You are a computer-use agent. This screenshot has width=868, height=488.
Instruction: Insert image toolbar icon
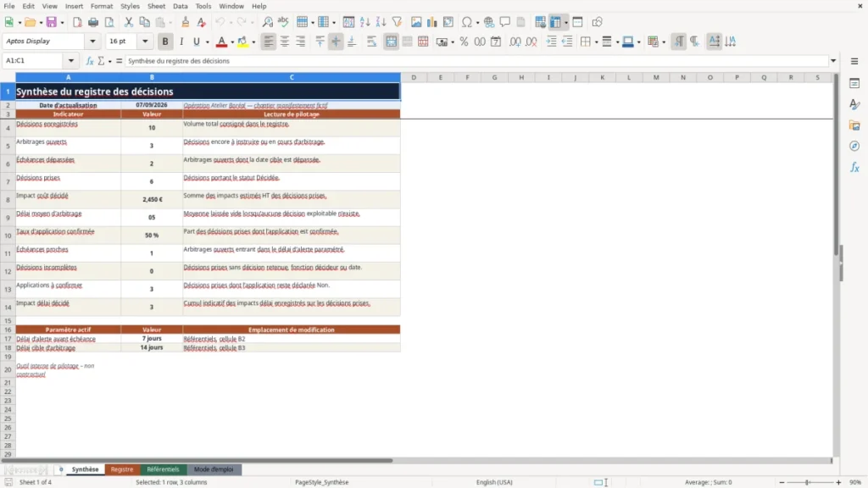click(416, 22)
